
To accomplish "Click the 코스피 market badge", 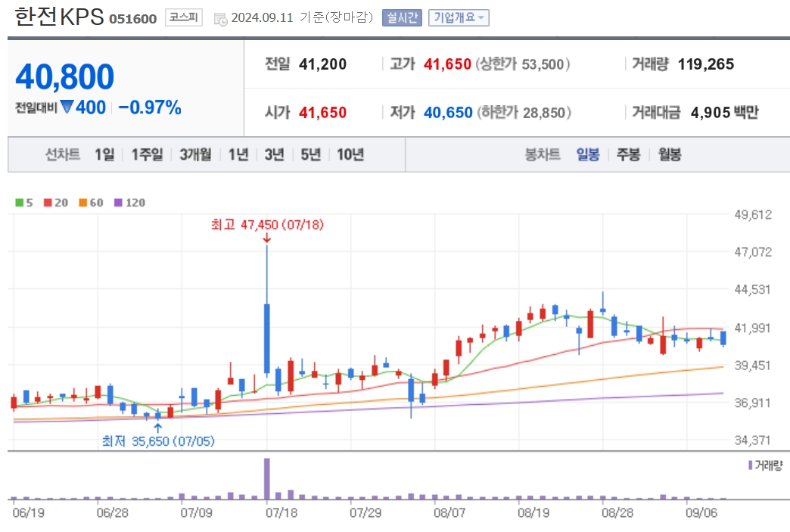I will coord(183,17).
